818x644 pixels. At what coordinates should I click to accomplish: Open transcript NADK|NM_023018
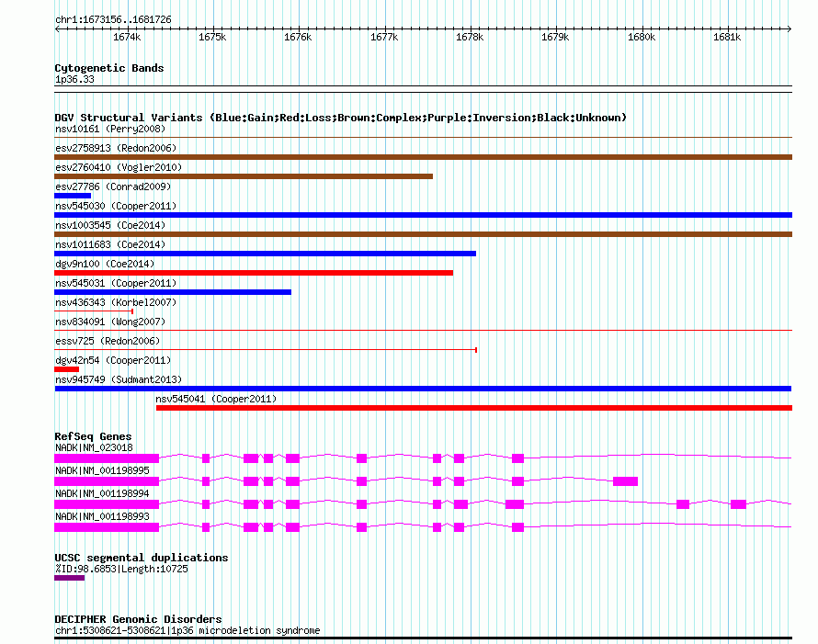pos(94,448)
